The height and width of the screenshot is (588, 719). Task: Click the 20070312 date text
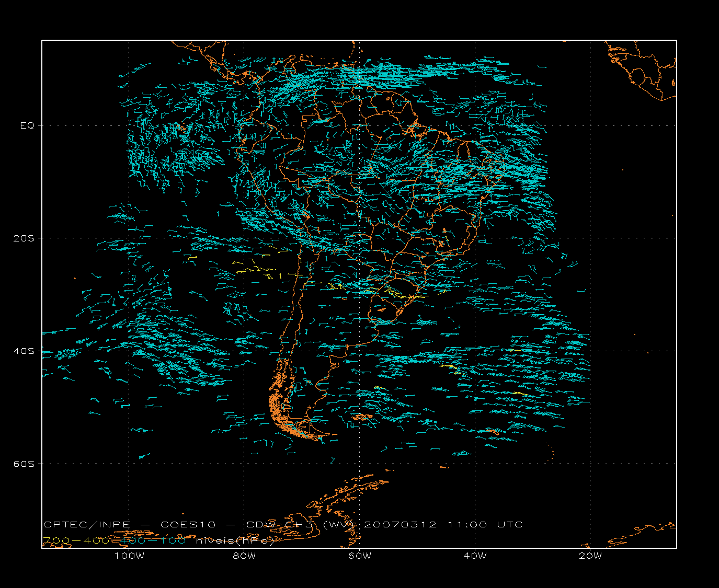click(x=400, y=525)
